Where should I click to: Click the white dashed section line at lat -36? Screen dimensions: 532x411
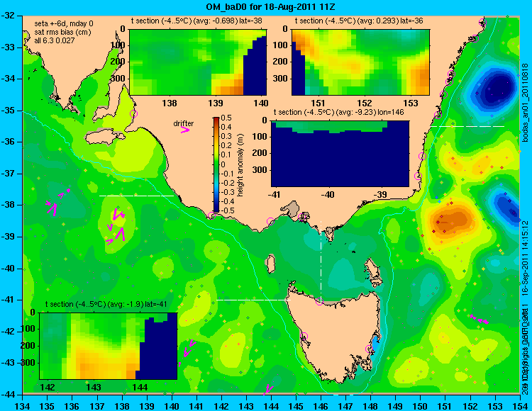468,126
